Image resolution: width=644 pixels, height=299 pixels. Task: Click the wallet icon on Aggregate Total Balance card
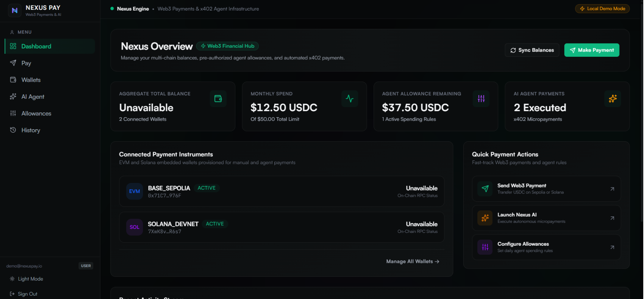218,99
